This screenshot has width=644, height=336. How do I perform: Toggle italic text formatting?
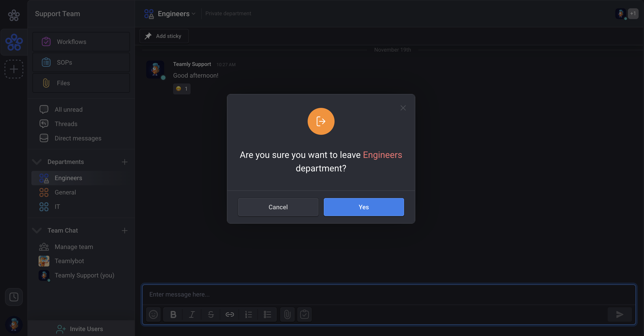coord(192,314)
